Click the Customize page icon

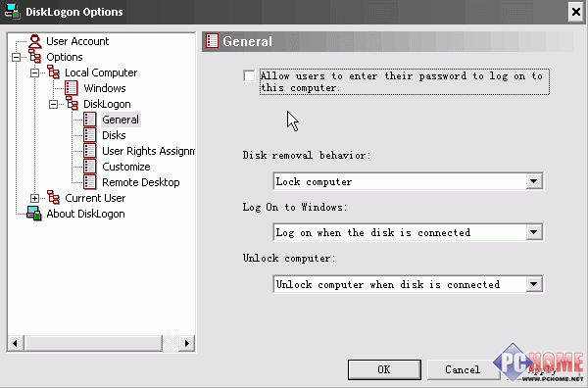coord(90,167)
